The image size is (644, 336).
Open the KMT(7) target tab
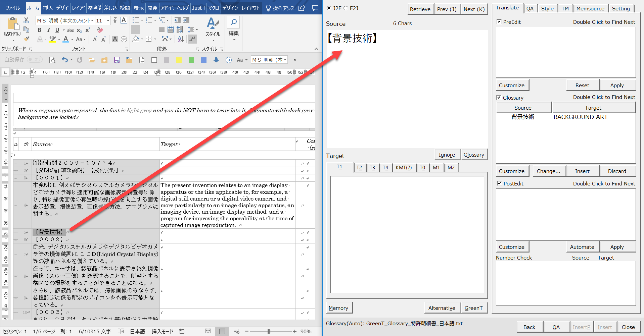(x=404, y=167)
